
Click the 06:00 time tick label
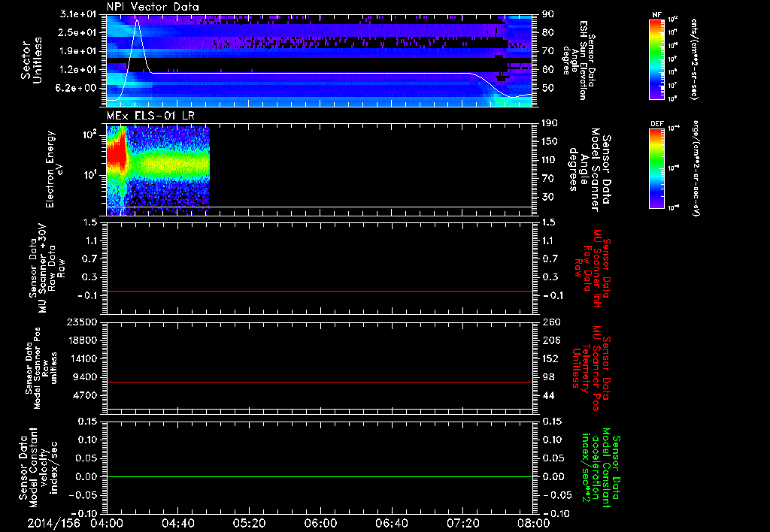pyautogui.click(x=320, y=523)
